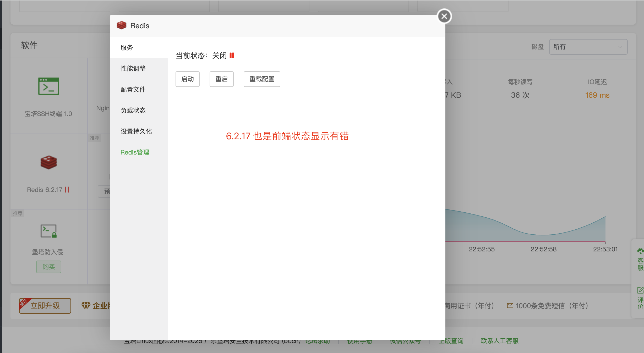The height and width of the screenshot is (353, 644).
Task: Close the Redis dialog with the X button
Action: click(x=444, y=16)
